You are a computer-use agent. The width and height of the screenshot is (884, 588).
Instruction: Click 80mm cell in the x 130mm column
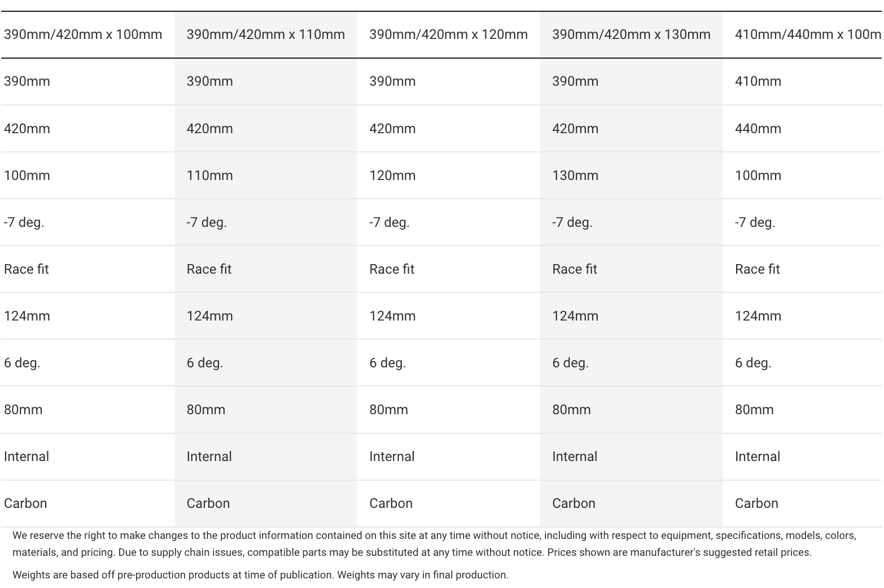point(571,410)
